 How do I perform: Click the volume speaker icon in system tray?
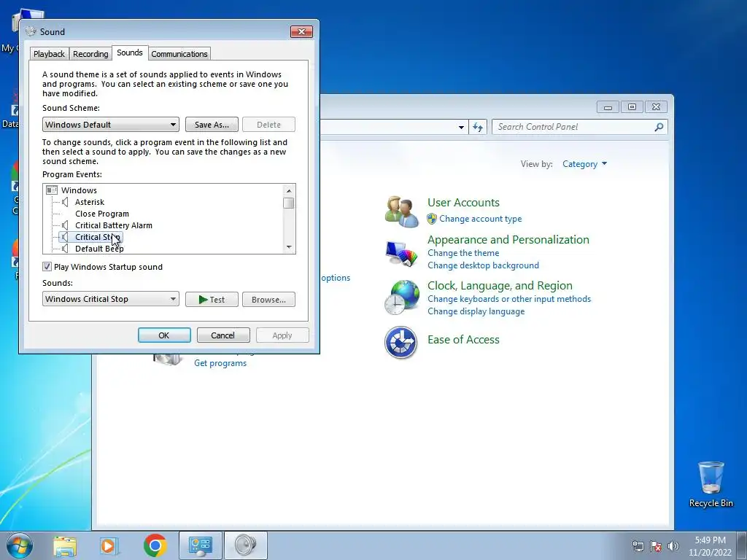[x=673, y=545]
